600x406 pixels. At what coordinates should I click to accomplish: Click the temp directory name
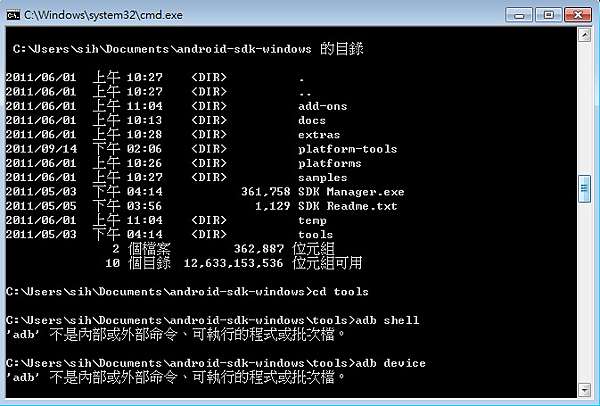pos(312,221)
